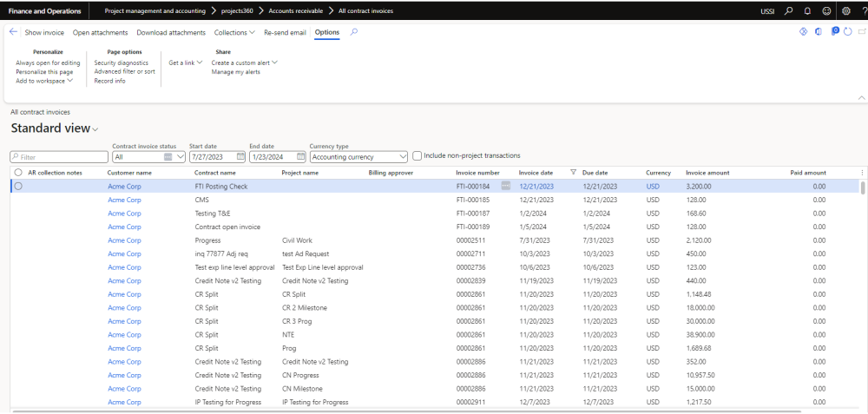Click Advanced filter or sort
Viewport: 868px width, 414px height.
point(124,72)
